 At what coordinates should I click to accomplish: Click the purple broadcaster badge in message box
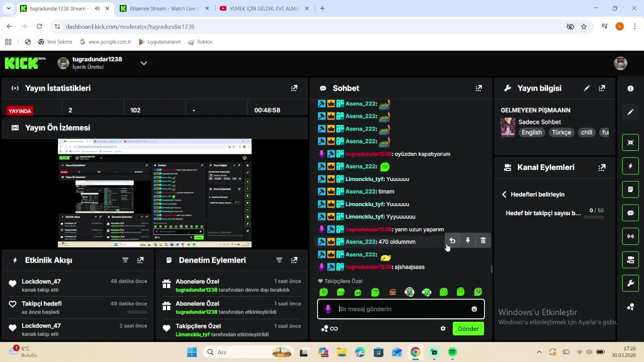point(328,309)
